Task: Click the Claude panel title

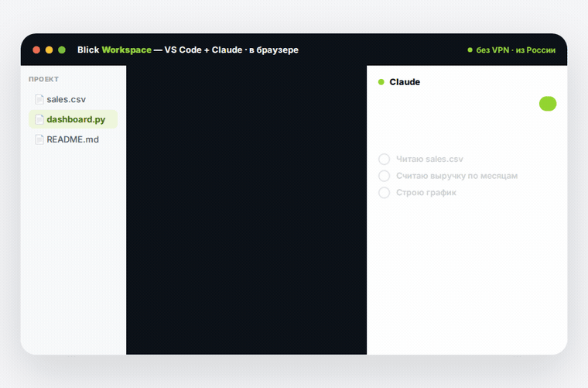Action: 405,82
